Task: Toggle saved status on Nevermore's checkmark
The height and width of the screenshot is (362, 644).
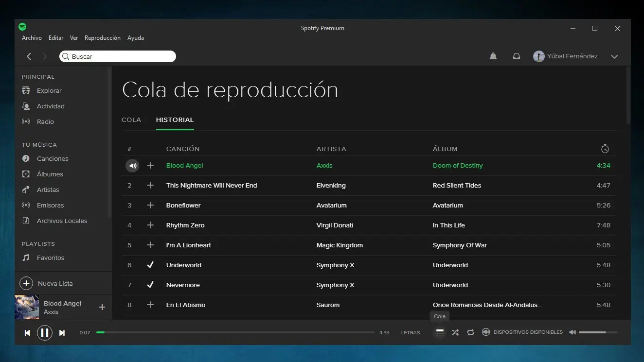Action: click(x=150, y=285)
